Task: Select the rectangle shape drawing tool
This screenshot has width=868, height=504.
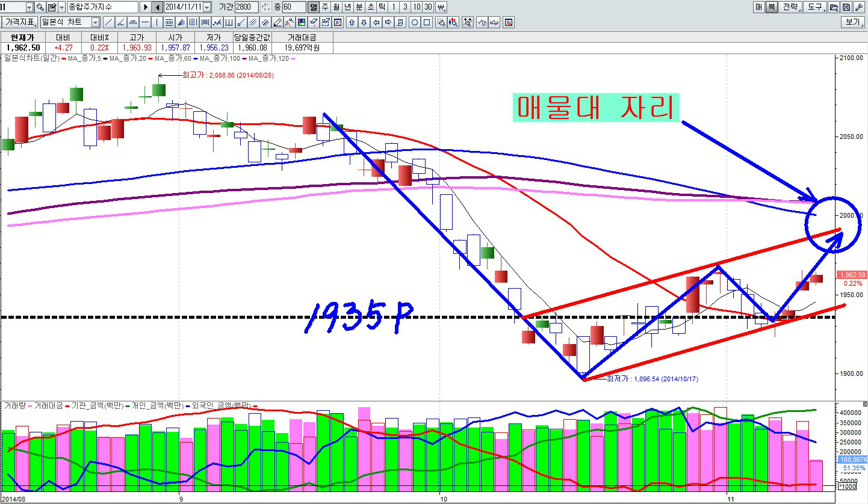Action: coord(427,23)
